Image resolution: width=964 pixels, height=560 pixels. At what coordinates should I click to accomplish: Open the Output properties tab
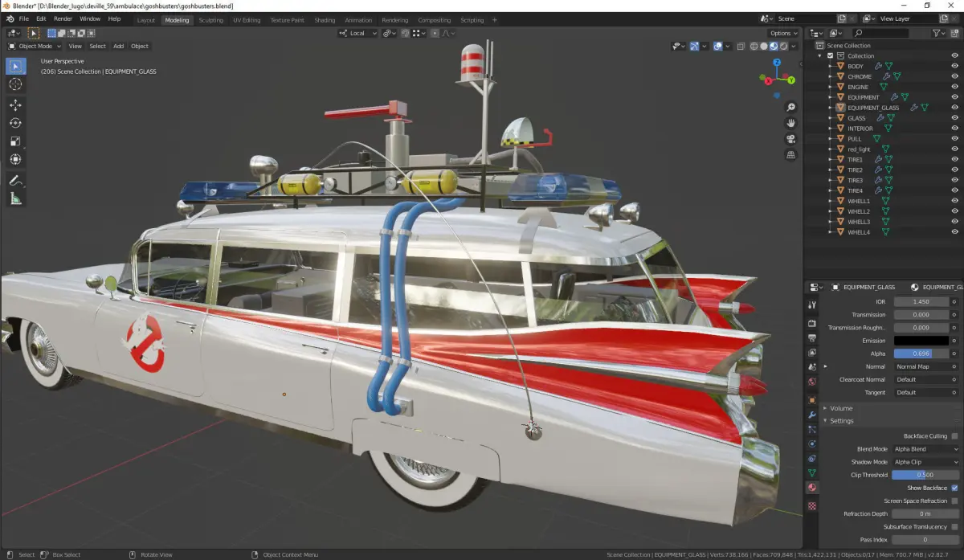click(x=812, y=337)
